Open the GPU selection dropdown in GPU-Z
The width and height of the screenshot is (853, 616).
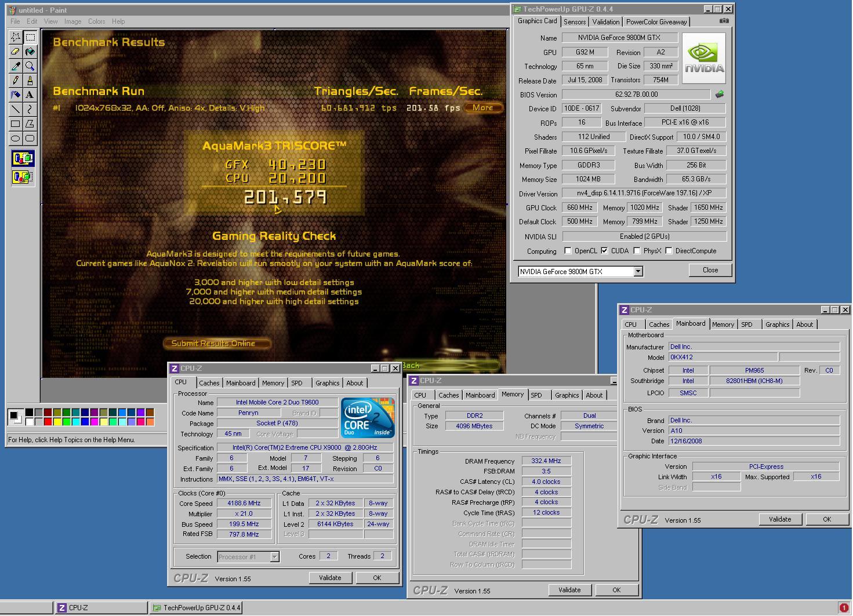pyautogui.click(x=638, y=271)
